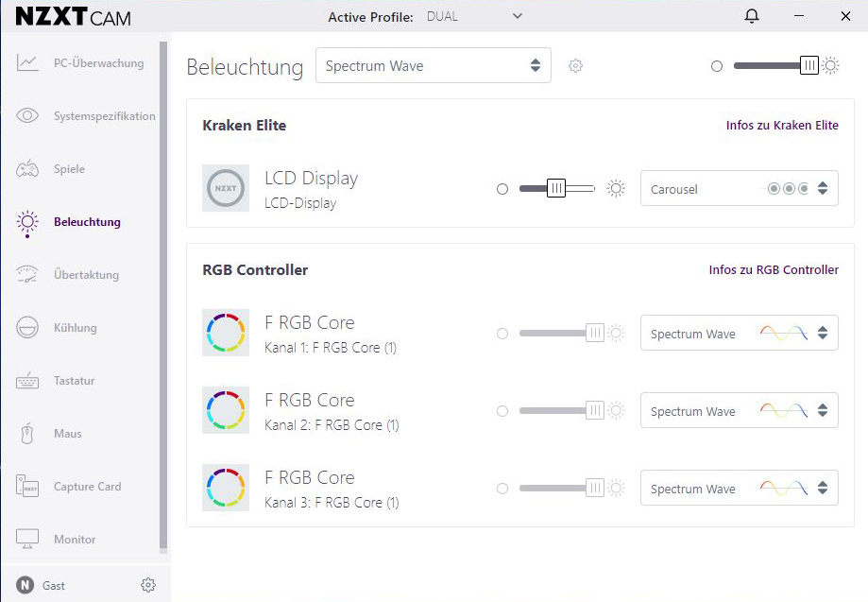Viewport: 868px width, 602px height.
Task: Open Infos zu Kraken Elite link
Action: 781,126
